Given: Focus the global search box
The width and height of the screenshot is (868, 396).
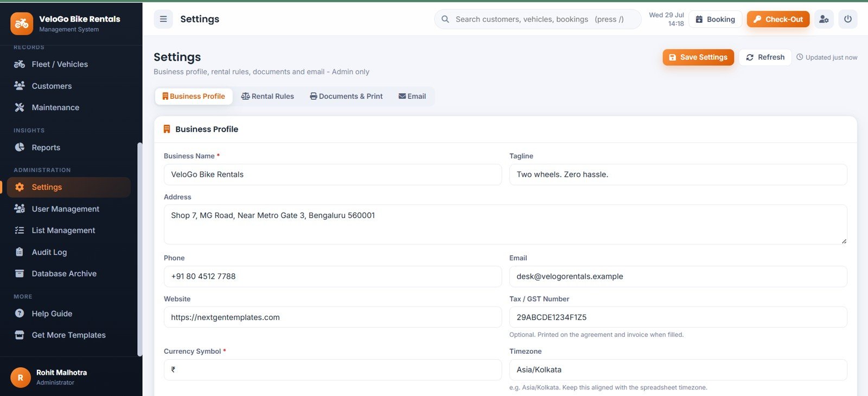Looking at the screenshot, I should (538, 19).
